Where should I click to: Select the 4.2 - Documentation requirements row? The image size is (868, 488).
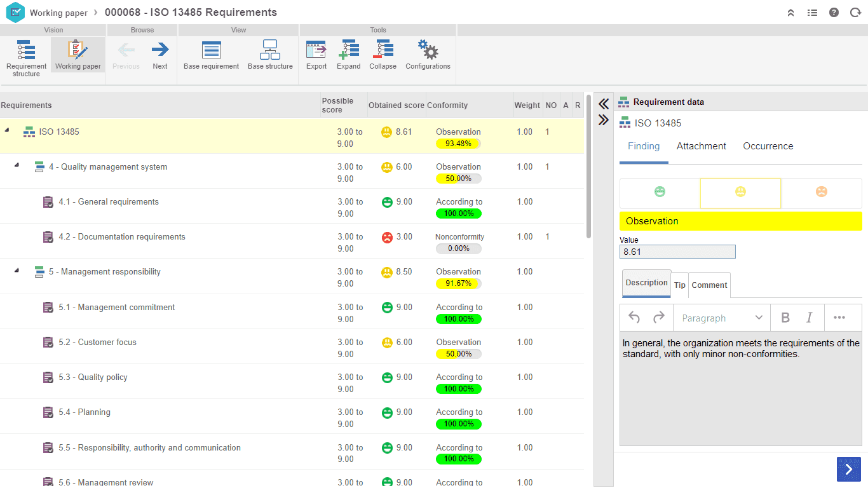[x=292, y=241]
